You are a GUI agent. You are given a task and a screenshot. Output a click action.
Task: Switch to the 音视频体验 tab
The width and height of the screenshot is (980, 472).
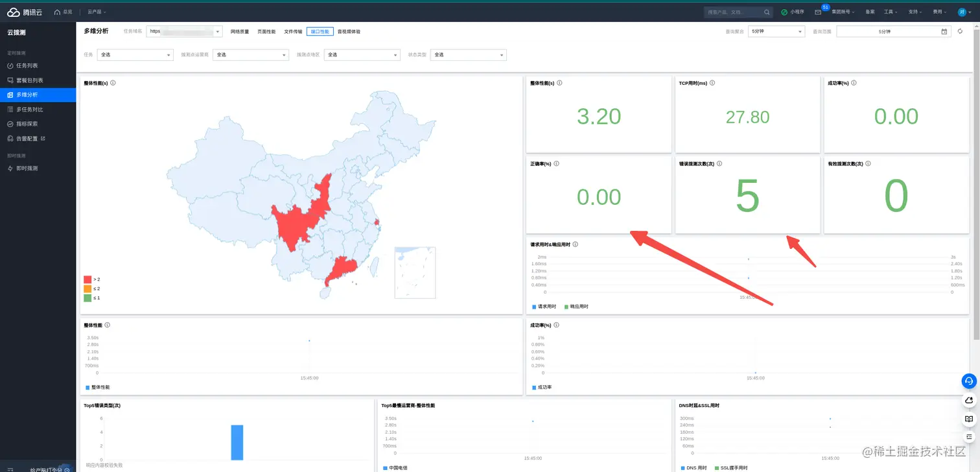pos(349,31)
